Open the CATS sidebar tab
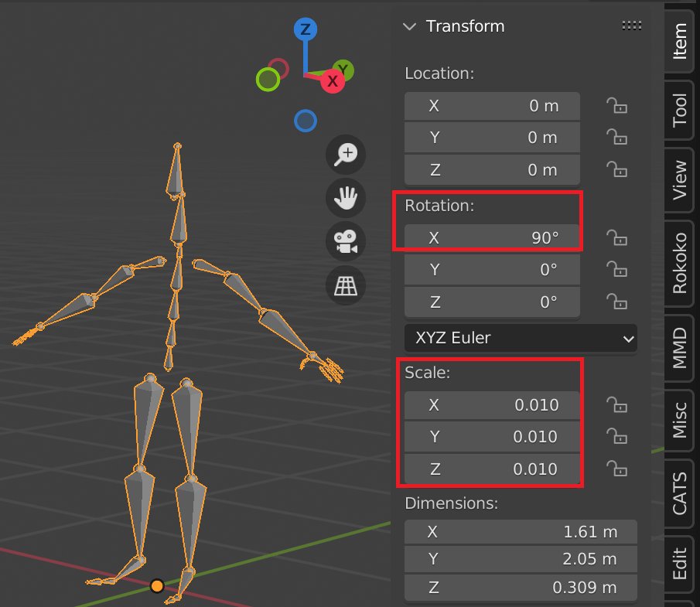Viewport: 700px width, 607px height. [679, 493]
